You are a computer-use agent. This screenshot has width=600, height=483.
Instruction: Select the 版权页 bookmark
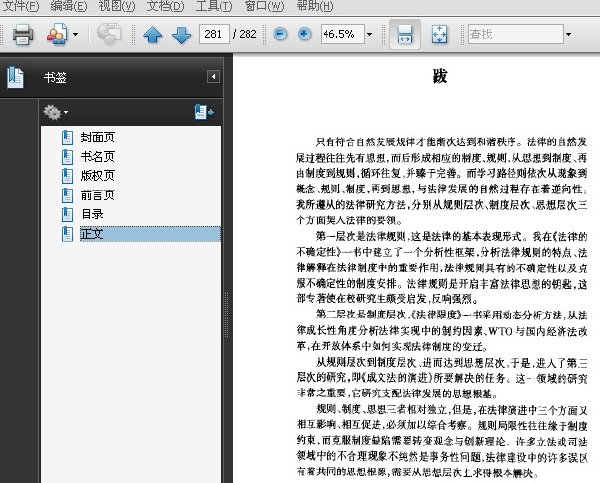click(x=98, y=176)
